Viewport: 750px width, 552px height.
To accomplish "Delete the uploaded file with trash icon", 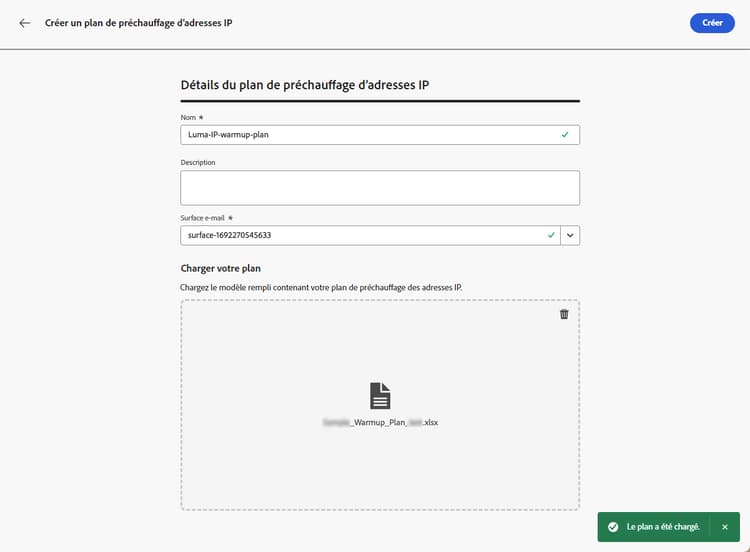I will point(564,314).
